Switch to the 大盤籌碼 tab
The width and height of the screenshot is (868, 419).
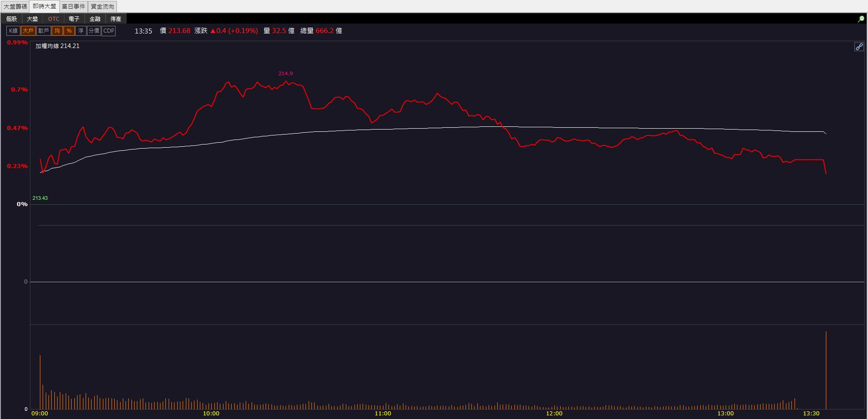tap(15, 6)
